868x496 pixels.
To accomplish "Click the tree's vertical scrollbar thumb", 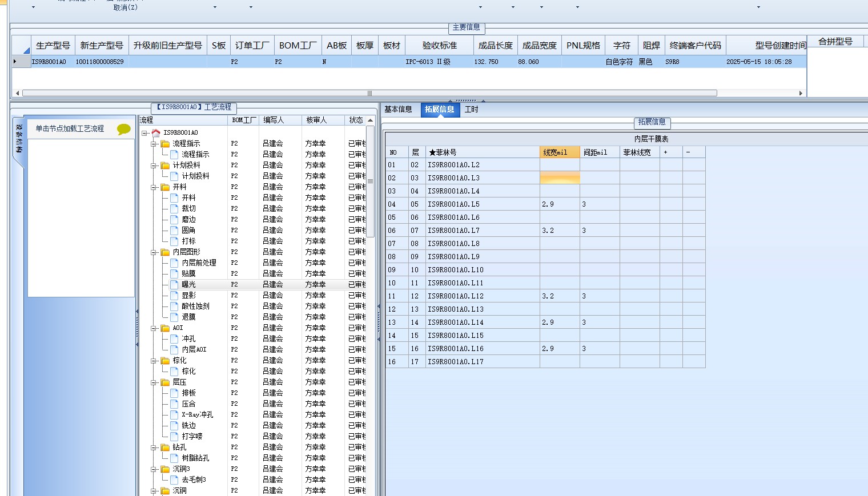I will point(370,182).
